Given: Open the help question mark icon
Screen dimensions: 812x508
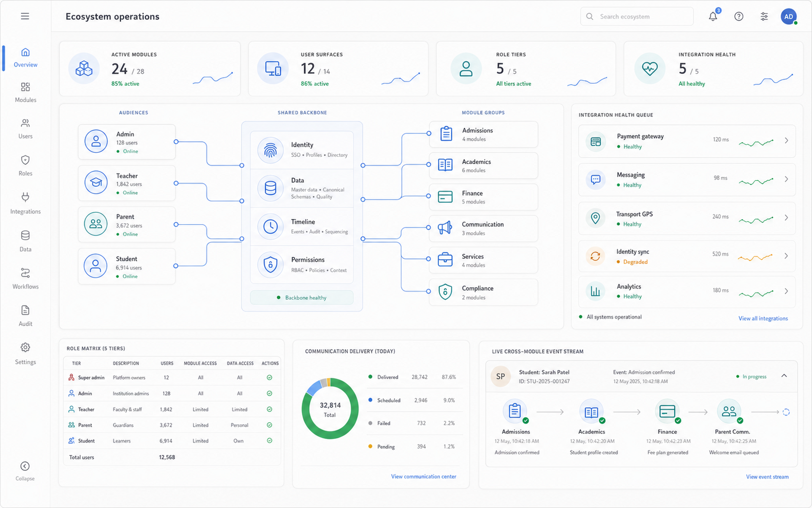Looking at the screenshot, I should point(738,17).
